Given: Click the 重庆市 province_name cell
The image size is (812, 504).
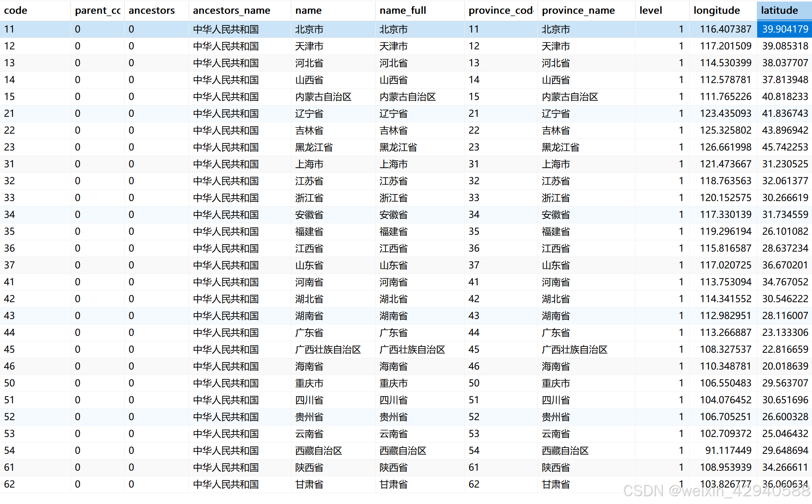Looking at the screenshot, I should coord(556,383).
